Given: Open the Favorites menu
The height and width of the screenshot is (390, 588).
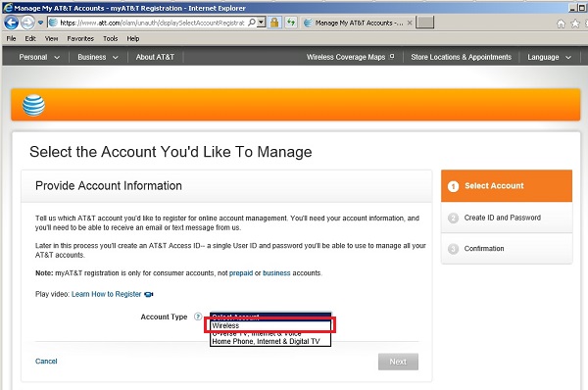Looking at the screenshot, I should [x=80, y=38].
